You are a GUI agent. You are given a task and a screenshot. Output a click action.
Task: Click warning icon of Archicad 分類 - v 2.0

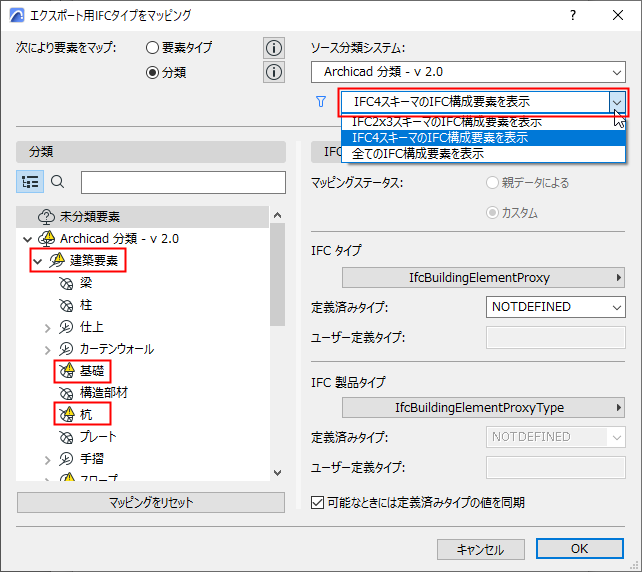(x=47, y=239)
